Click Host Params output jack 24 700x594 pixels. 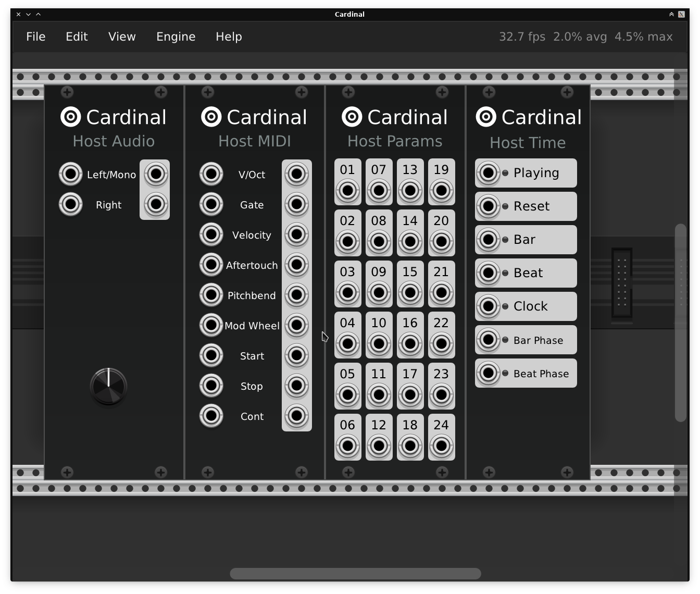(442, 446)
